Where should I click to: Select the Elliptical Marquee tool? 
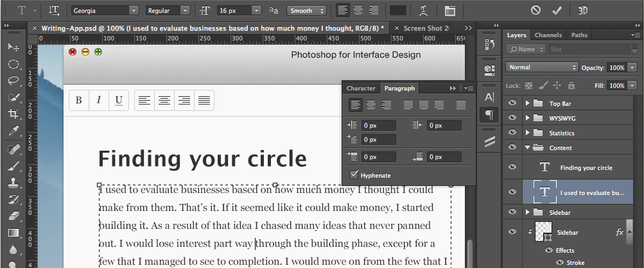(13, 64)
